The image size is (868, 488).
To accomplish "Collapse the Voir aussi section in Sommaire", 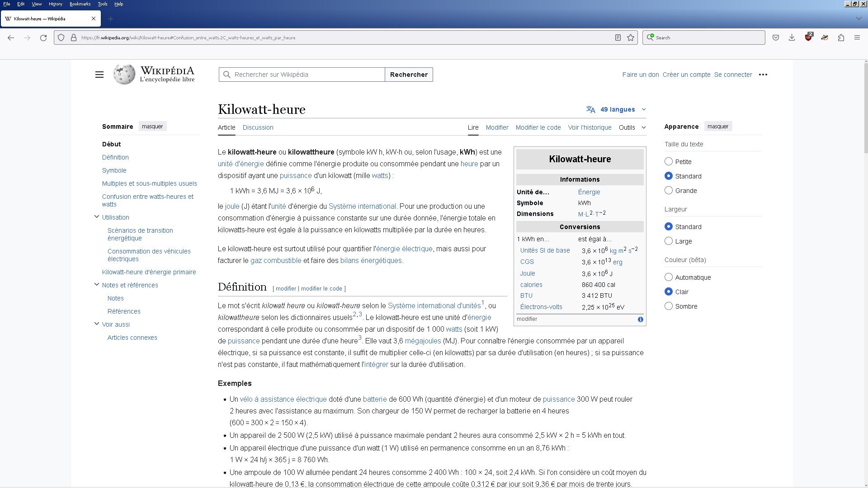I will pos(96,324).
